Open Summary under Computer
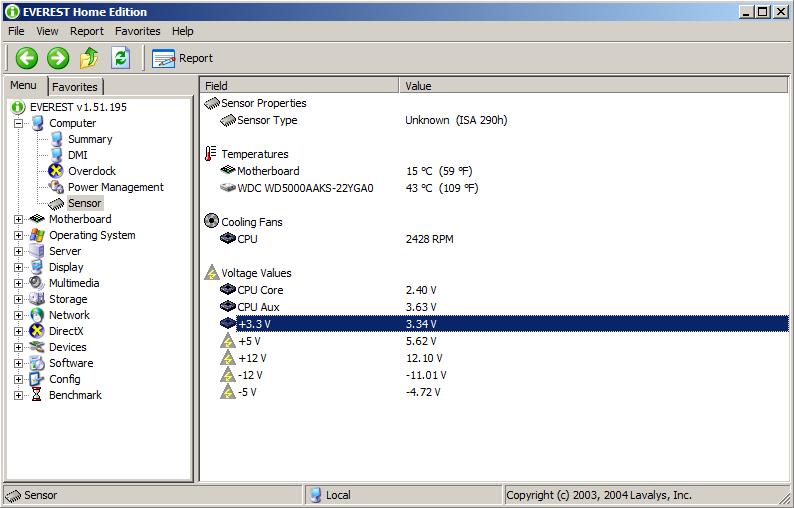Image resolution: width=794 pixels, height=508 pixels. [90, 139]
